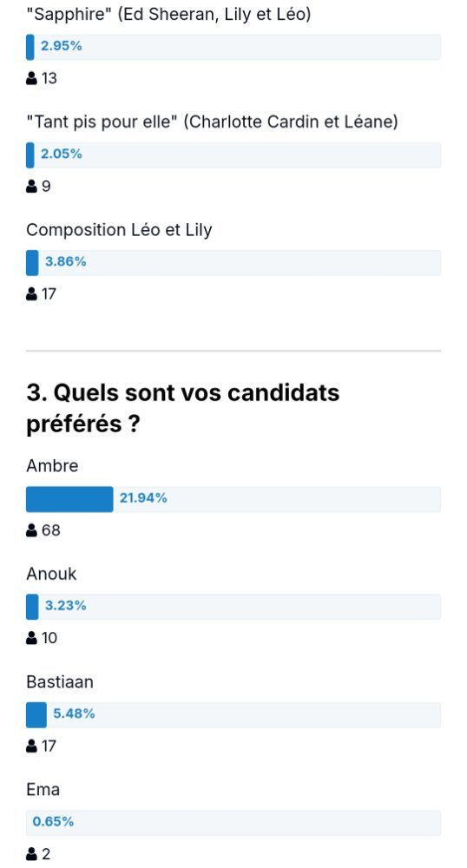Viewport: 467px width, 868px height.
Task: Click the "Sapphire" (Ed Sheeran) option label
Action: click(x=168, y=15)
